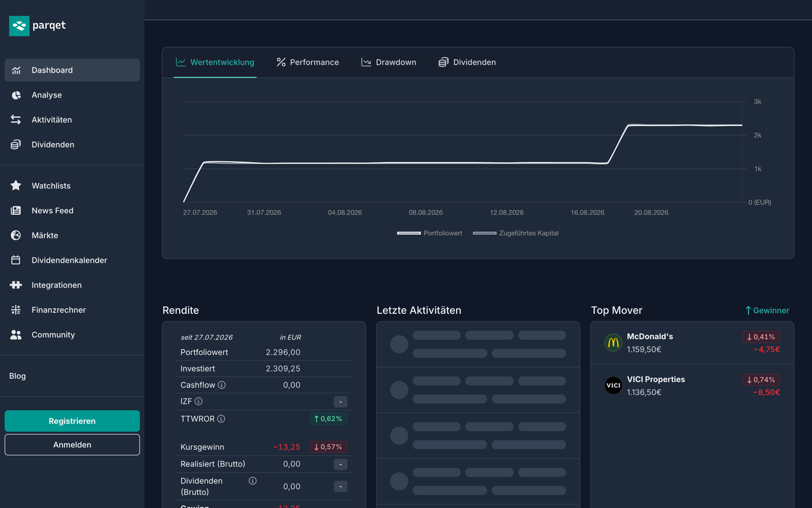Click the Finanzrechner calculator icon
812x508 pixels.
tap(16, 310)
